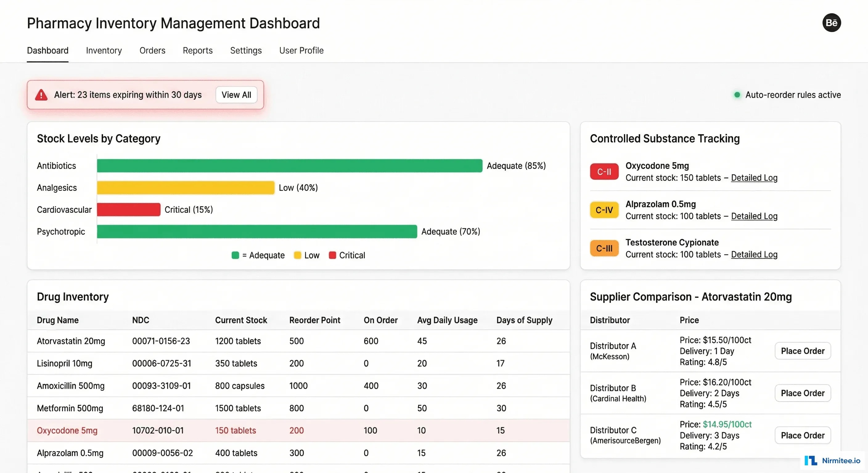Place order with Distributor B Cardinal Health
This screenshot has height=473, width=868.
803,393
